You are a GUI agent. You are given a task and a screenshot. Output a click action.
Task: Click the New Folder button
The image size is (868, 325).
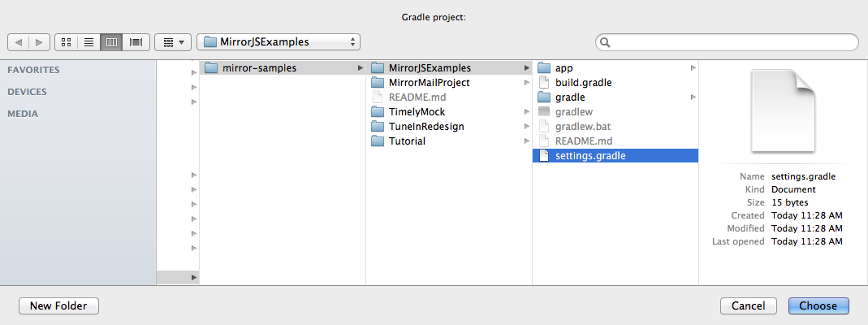[x=58, y=305]
